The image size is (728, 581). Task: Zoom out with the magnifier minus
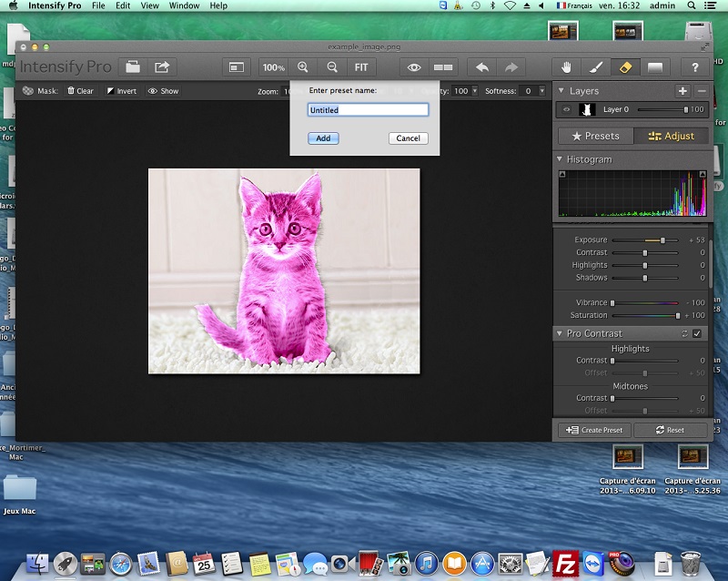(332, 66)
